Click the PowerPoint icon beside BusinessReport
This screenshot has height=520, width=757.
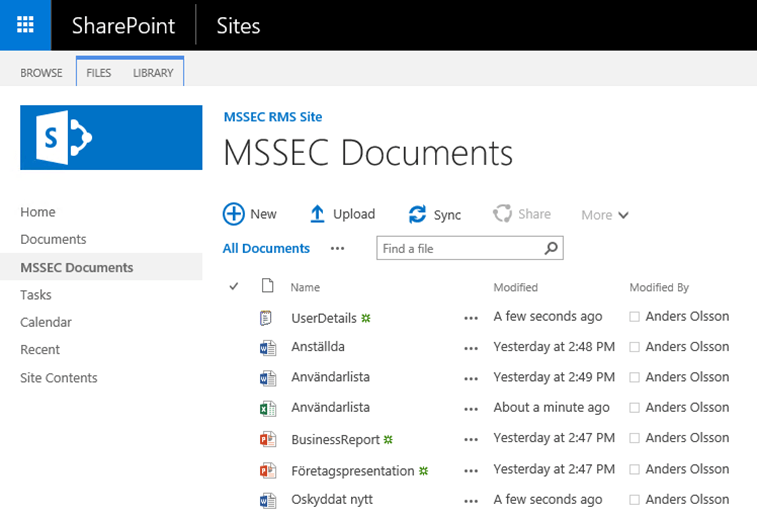(x=267, y=439)
